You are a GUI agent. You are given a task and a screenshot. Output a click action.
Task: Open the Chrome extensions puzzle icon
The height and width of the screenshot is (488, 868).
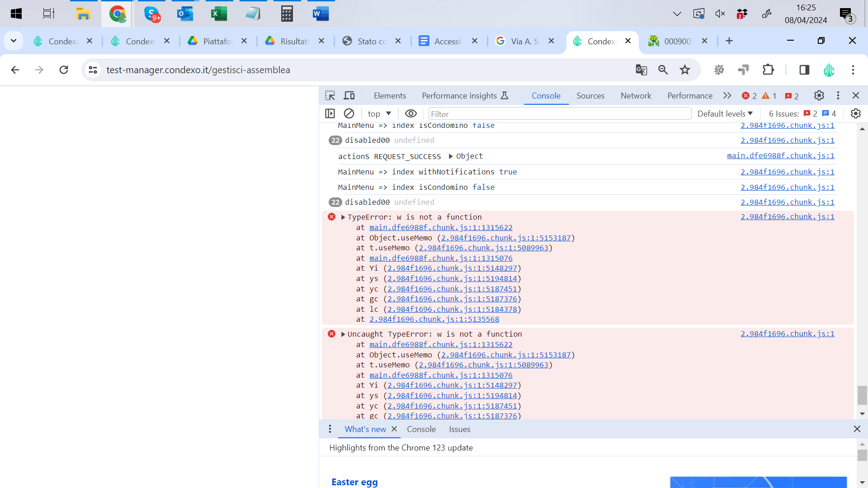coord(768,70)
